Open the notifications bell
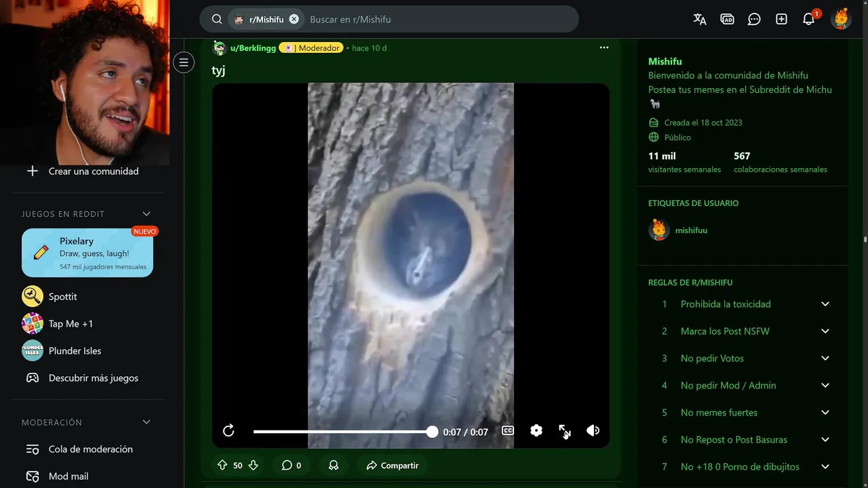 (808, 19)
